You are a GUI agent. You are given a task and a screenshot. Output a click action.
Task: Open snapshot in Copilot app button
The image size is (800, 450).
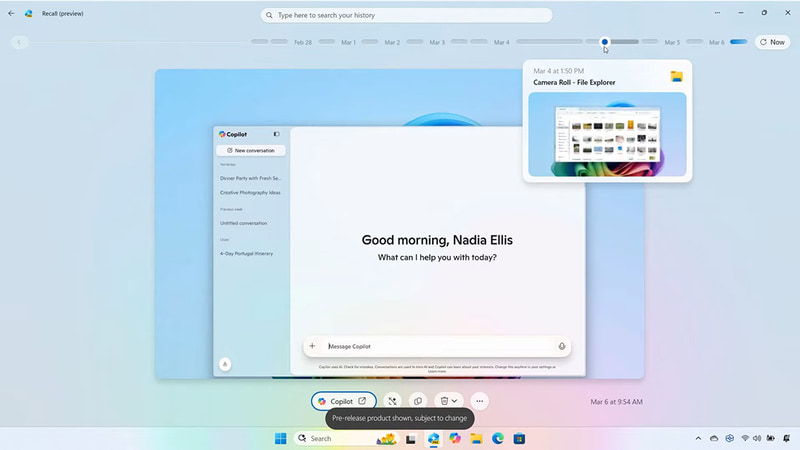(x=343, y=401)
